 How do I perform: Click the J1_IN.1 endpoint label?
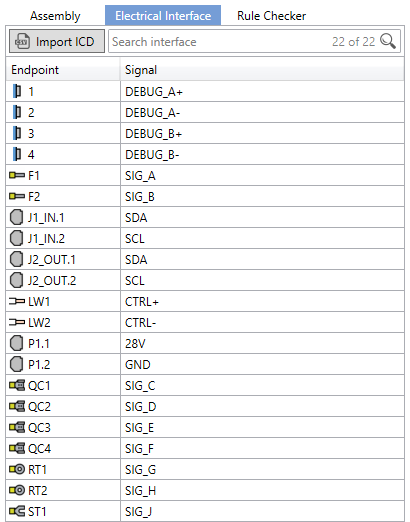point(46,218)
